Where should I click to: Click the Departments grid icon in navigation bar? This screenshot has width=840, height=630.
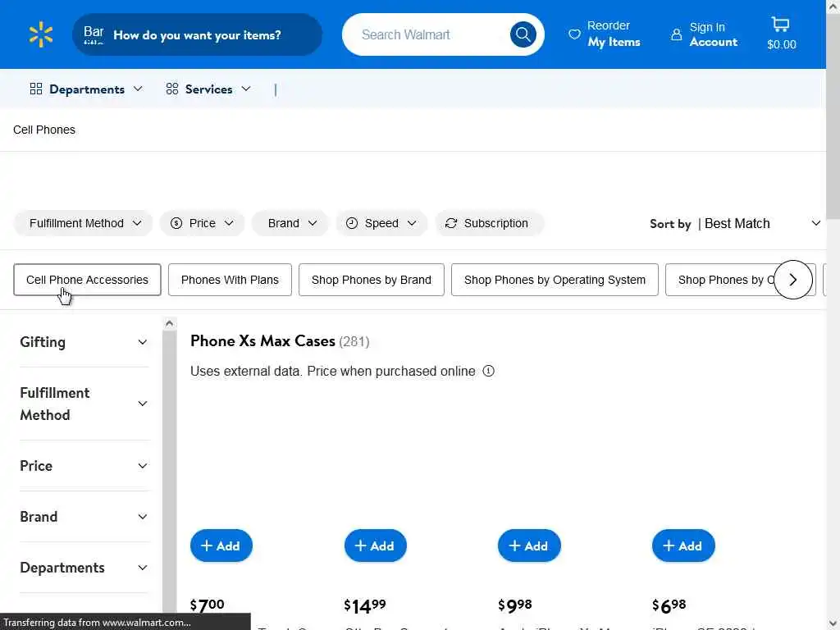(x=36, y=89)
